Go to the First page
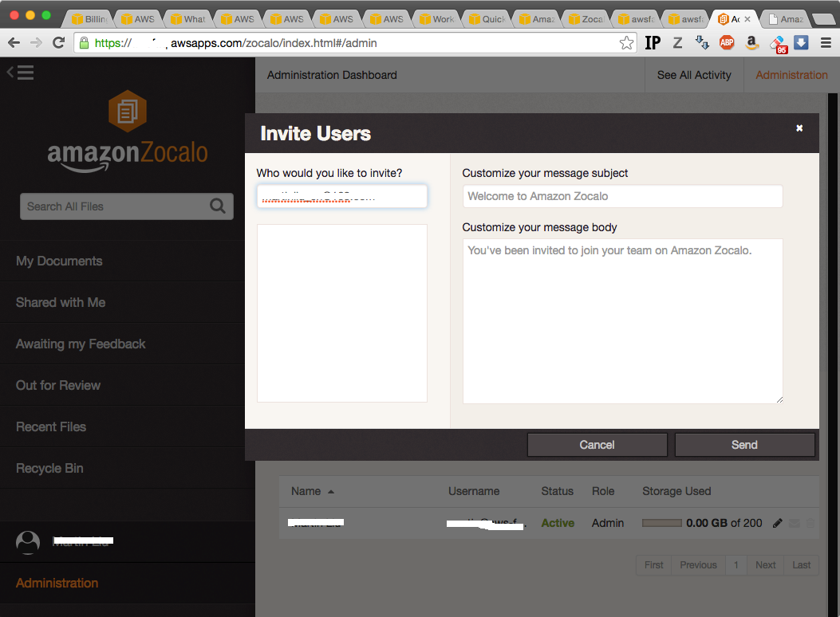840x617 pixels. pyautogui.click(x=653, y=565)
